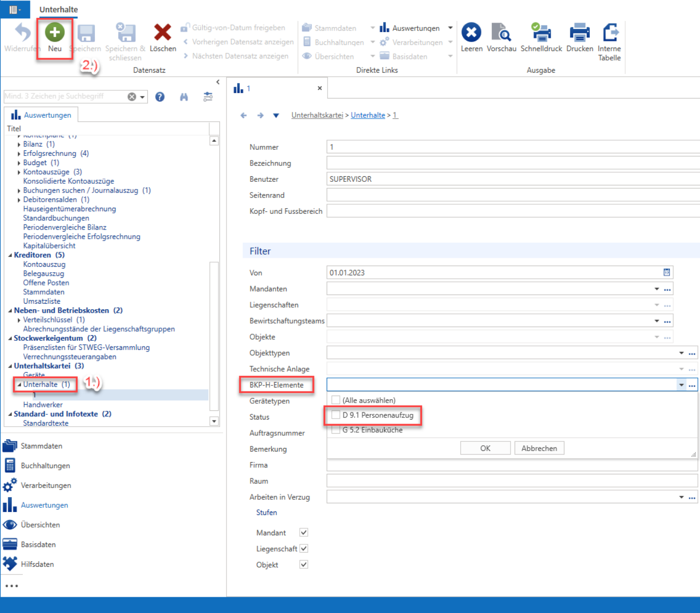Collapse the left navigation panel chevron
700x613 pixels.
point(218,82)
